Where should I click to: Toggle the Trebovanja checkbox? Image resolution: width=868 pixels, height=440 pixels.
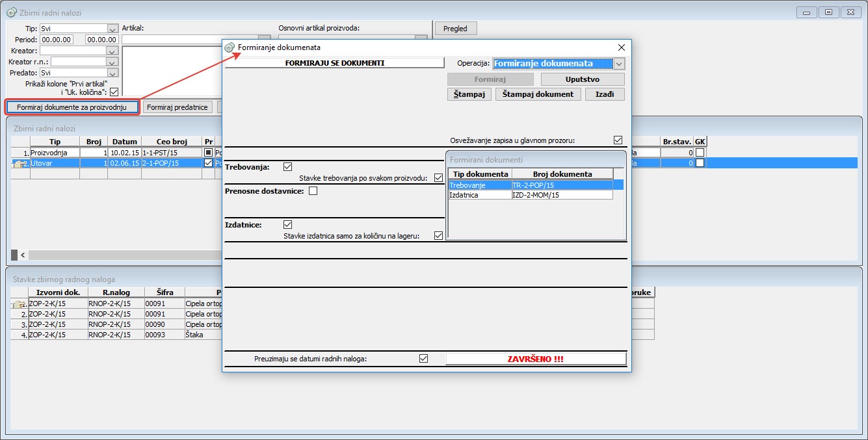click(288, 167)
